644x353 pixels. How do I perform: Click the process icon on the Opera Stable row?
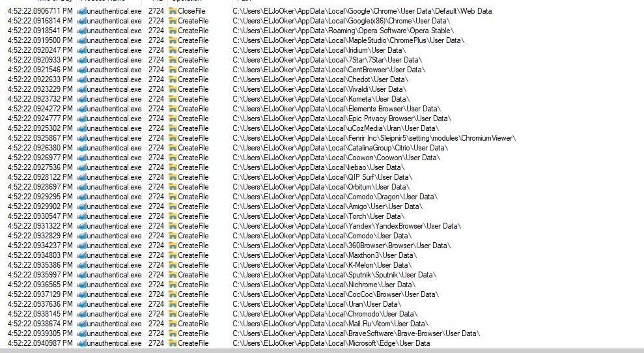[x=81, y=31]
